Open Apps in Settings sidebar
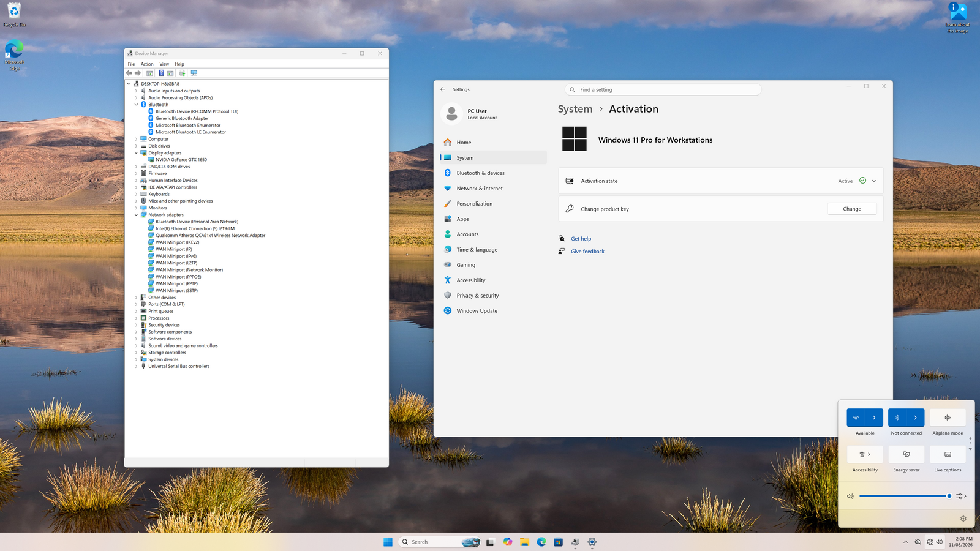 493,219
